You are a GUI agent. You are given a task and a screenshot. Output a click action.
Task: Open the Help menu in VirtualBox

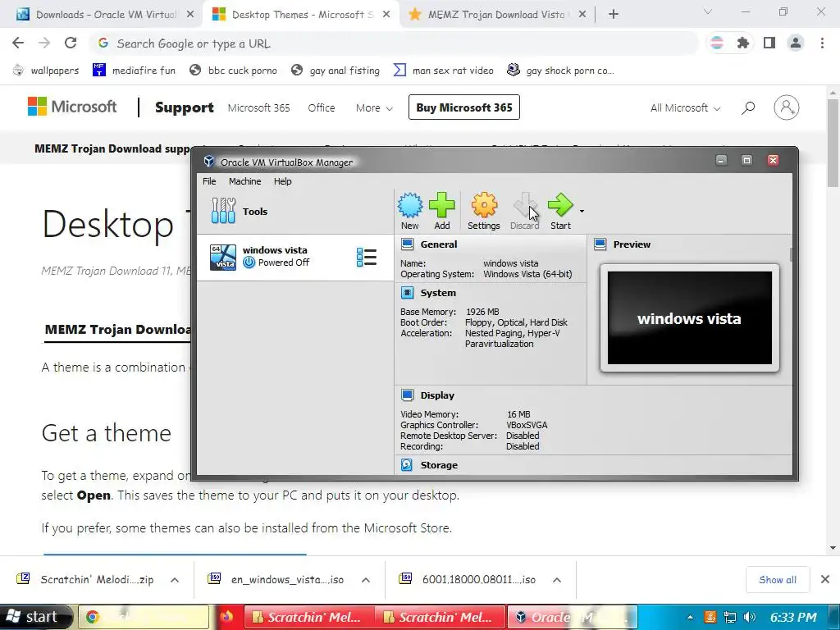point(283,181)
